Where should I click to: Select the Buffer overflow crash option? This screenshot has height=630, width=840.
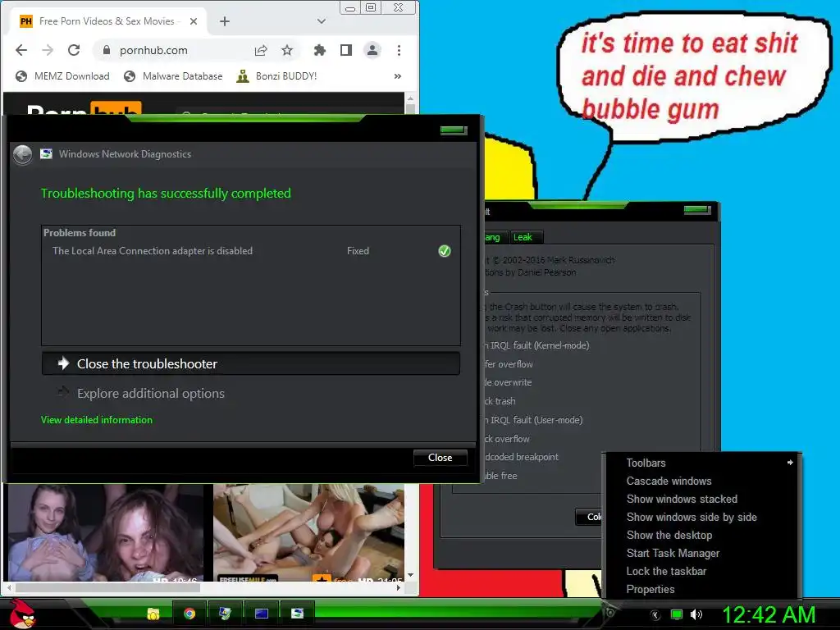509,364
